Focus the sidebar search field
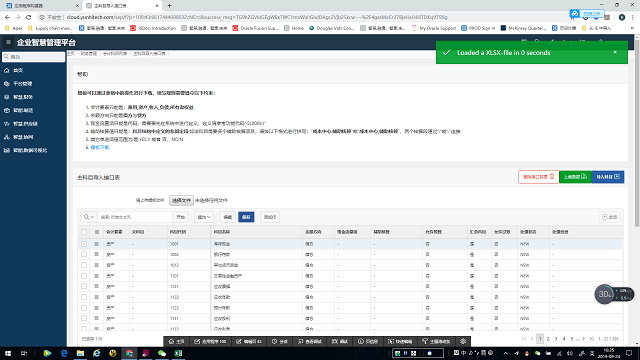Viewport: 640px width, 360px height. 33,57
